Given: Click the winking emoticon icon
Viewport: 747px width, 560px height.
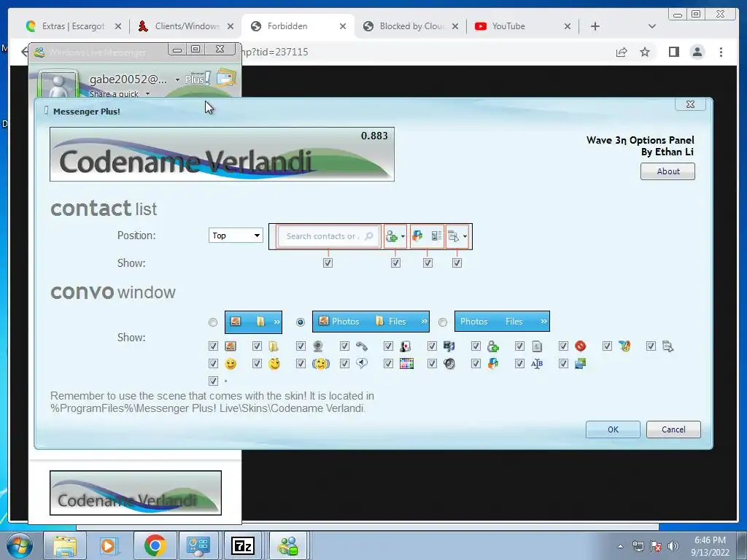Looking at the screenshot, I should [274, 364].
